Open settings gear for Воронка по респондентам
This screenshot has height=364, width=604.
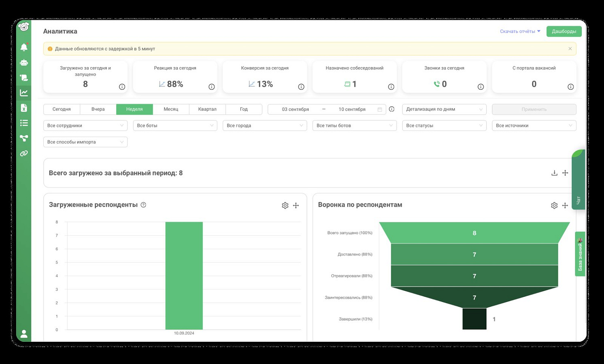[x=554, y=205]
